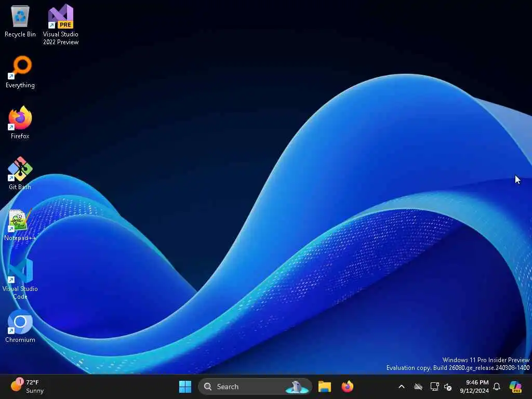The image size is (532, 399).
Task: Open notifications via the bell icon
Action: pyautogui.click(x=497, y=387)
